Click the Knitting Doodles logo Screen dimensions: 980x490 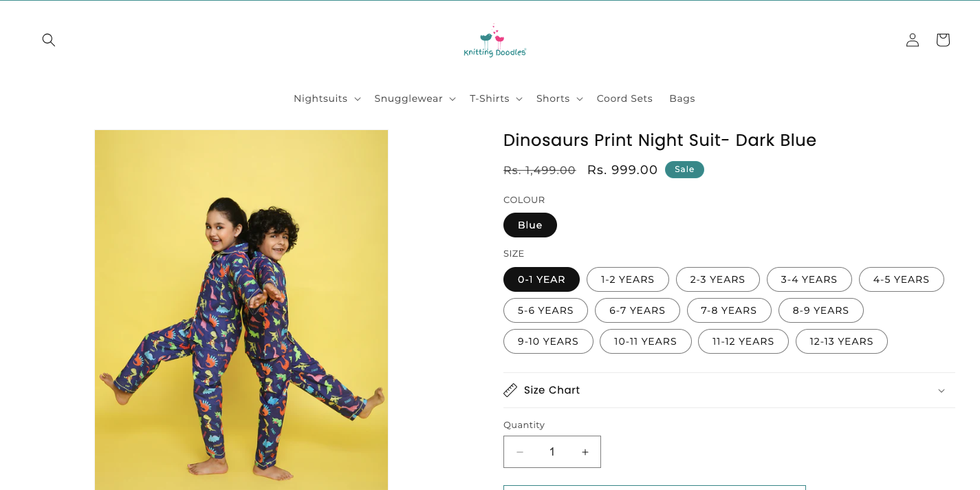point(494,41)
